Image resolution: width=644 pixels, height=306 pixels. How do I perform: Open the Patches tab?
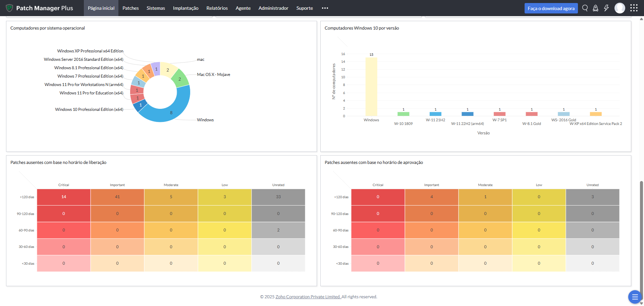[130, 8]
